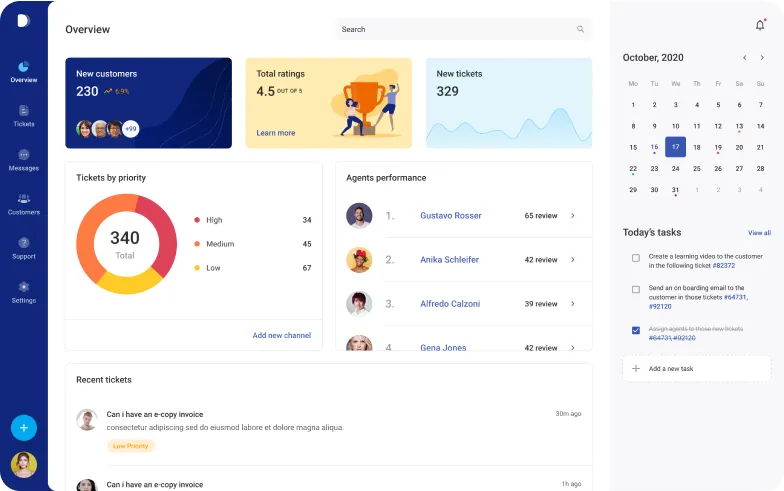The image size is (784, 491).
Task: Click Learn more on Total ratings card
Action: click(276, 133)
